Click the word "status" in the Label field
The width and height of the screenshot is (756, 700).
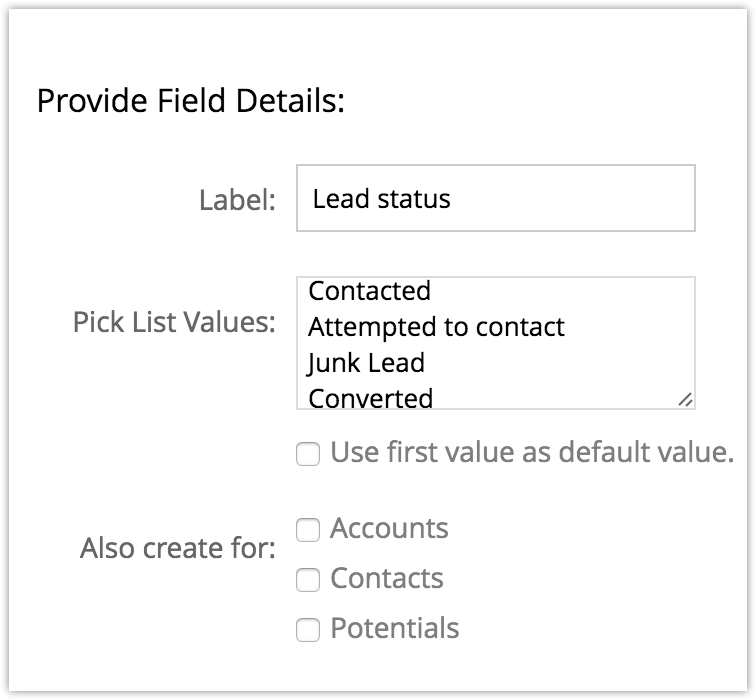tap(415, 199)
